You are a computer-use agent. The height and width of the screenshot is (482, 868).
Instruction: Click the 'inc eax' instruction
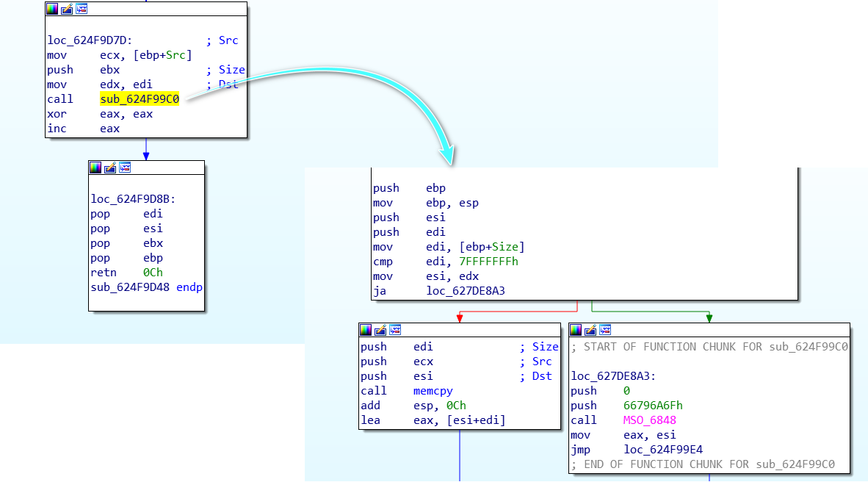click(x=84, y=129)
